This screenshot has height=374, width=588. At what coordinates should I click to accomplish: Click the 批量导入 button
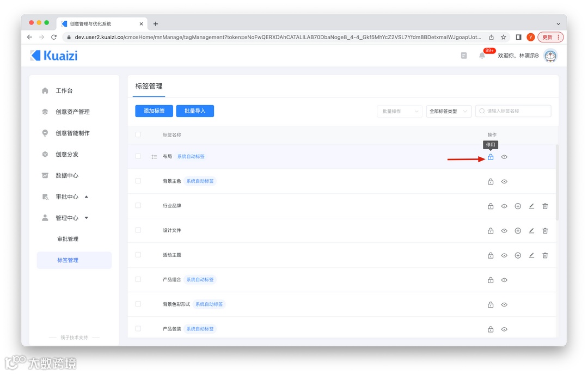point(195,111)
